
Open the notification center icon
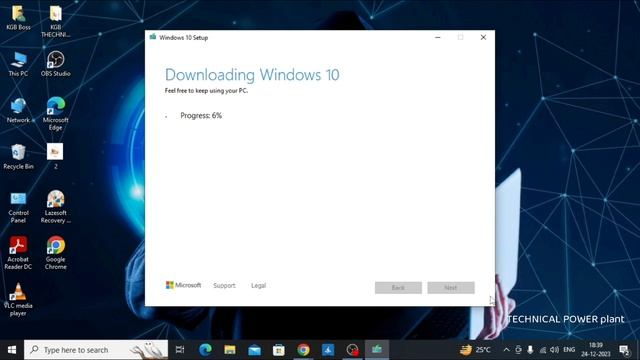pyautogui.click(x=624, y=350)
